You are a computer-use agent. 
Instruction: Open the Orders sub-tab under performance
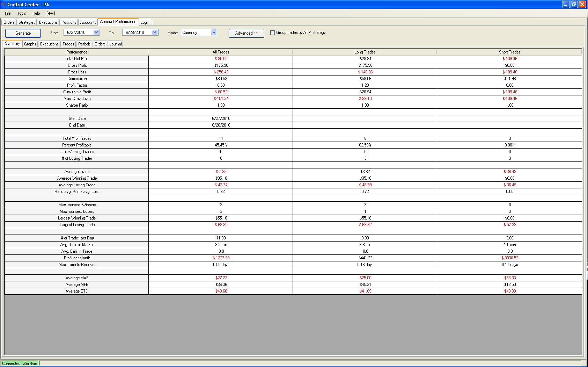[100, 44]
